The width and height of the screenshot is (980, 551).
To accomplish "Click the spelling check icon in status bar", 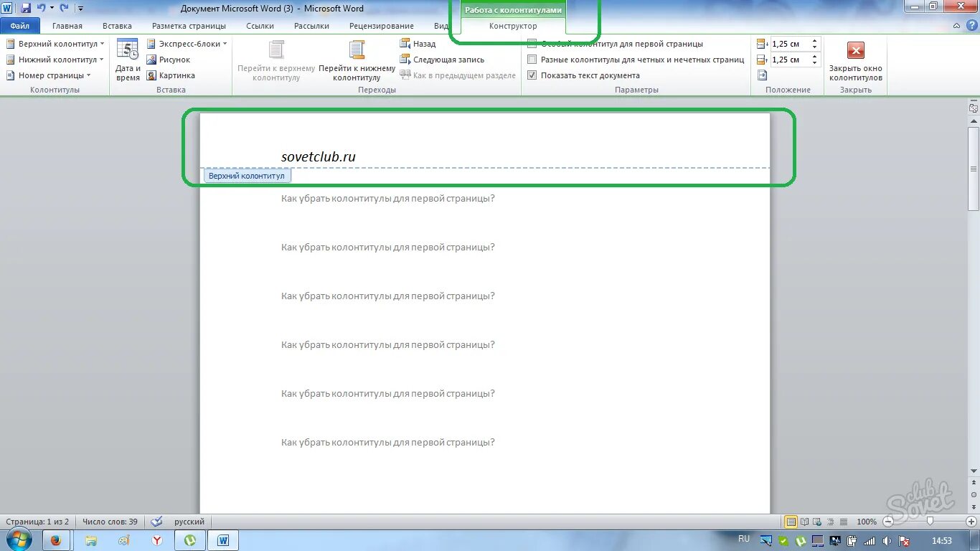I will click(157, 522).
